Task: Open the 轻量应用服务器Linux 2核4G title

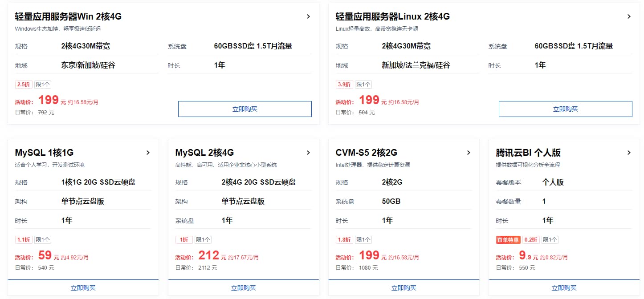Action: pos(392,16)
